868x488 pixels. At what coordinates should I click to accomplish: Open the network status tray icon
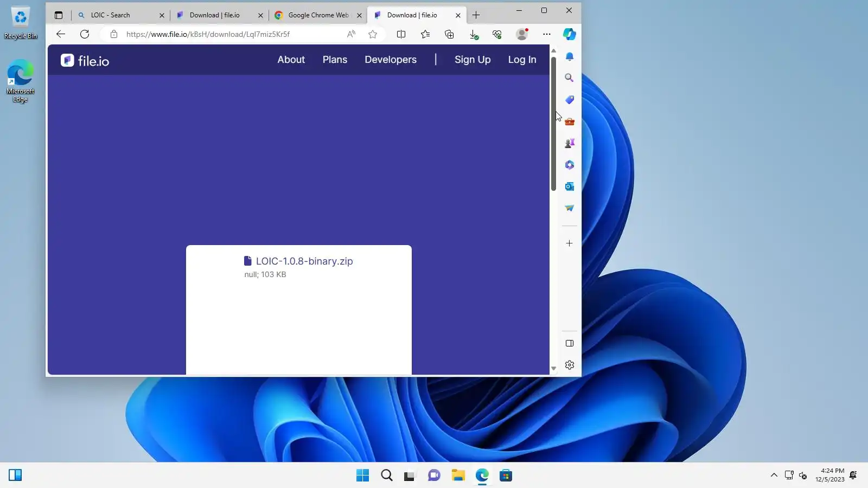tap(789, 476)
